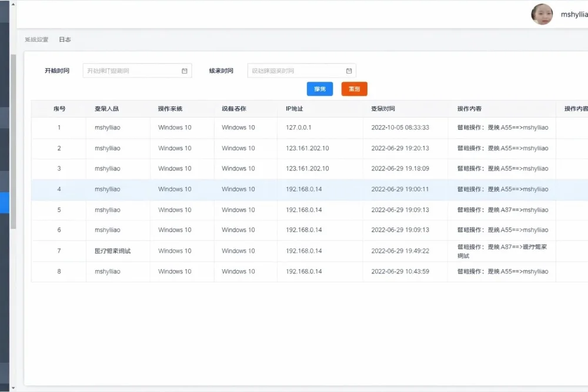Screen dimensions: 588x392
Task: Click the user avatar photo in header
Action: (x=542, y=15)
